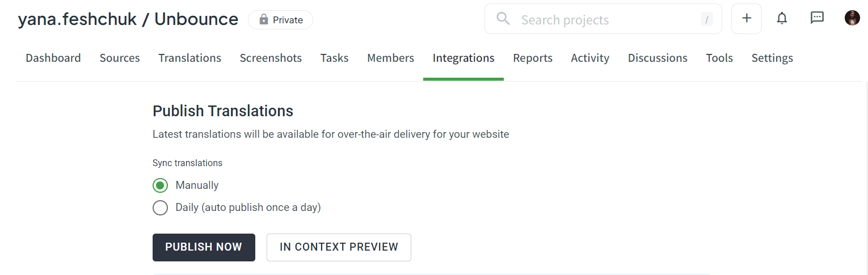Open the user profile avatar
Image resolution: width=868 pixels, height=275 pixels.
point(852,18)
